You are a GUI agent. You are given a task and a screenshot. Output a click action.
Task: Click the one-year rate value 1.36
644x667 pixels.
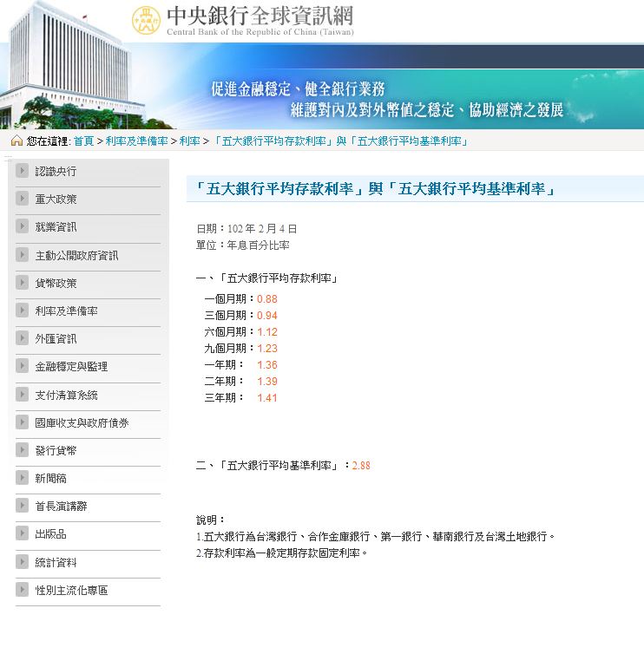[x=266, y=365]
